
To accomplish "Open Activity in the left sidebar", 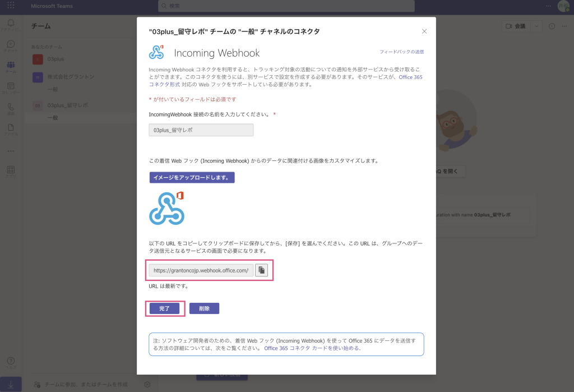I will [11, 24].
